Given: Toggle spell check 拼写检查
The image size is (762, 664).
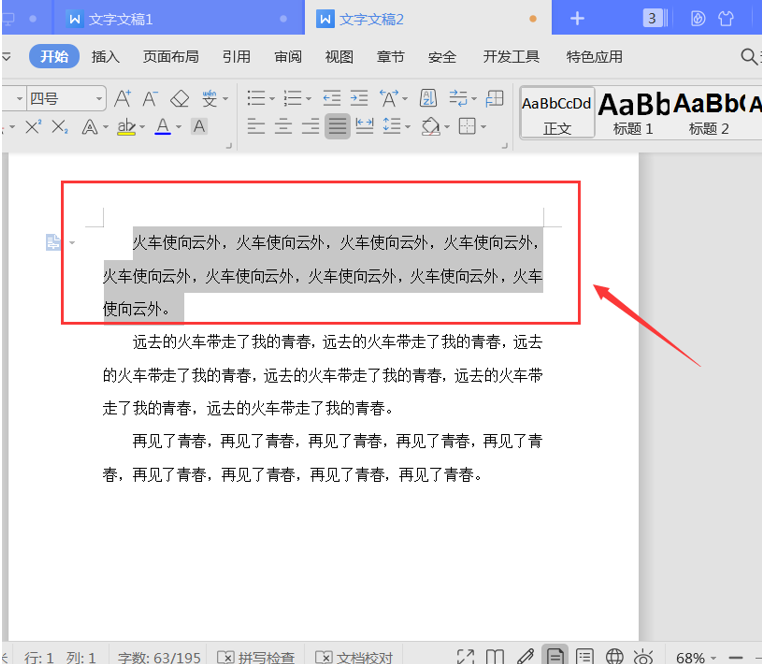Looking at the screenshot, I should click(x=256, y=658).
